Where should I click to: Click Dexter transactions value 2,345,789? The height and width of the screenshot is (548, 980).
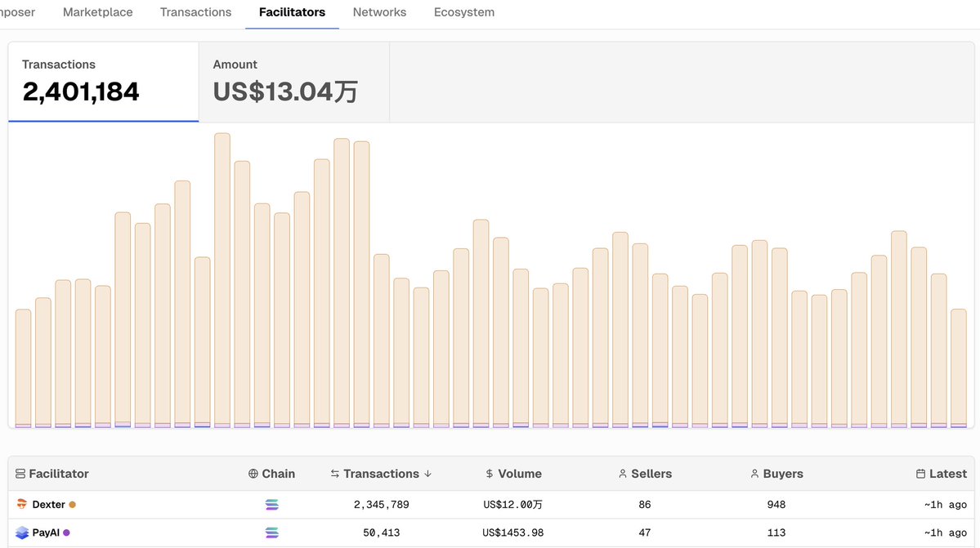(381, 505)
